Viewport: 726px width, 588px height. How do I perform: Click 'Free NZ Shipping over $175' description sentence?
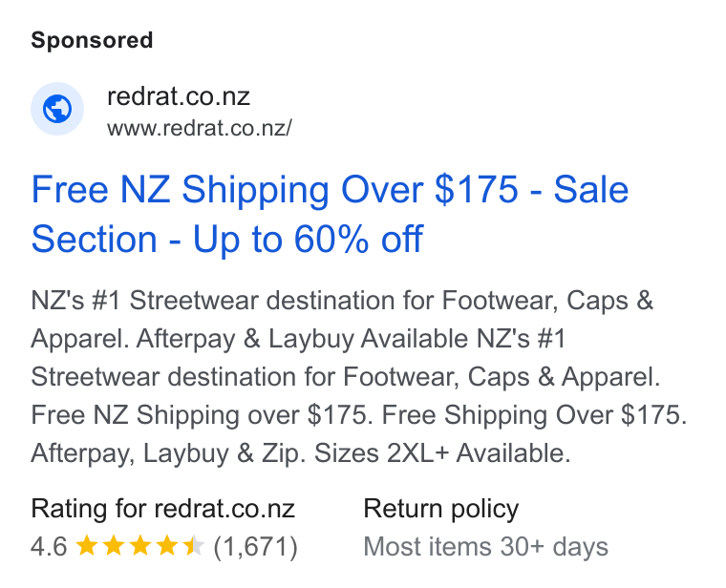tap(202, 415)
